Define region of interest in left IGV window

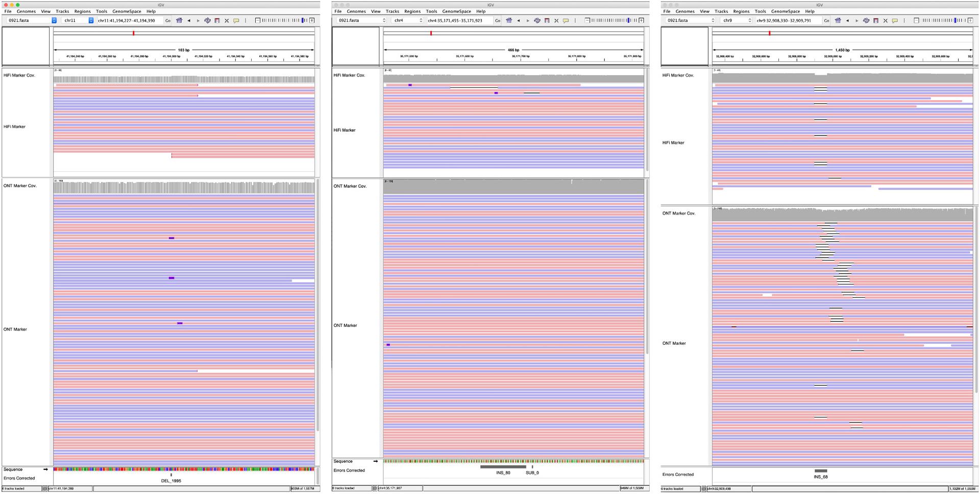point(217,20)
